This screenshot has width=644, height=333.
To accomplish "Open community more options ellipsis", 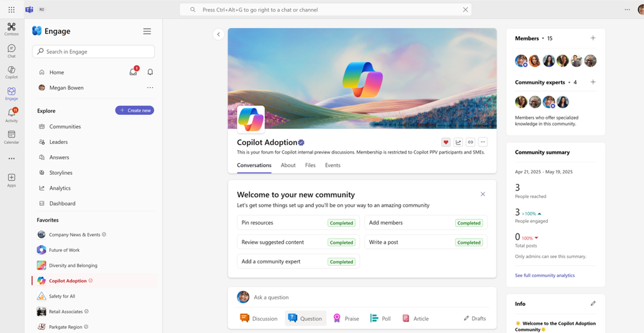I will 483,142.
